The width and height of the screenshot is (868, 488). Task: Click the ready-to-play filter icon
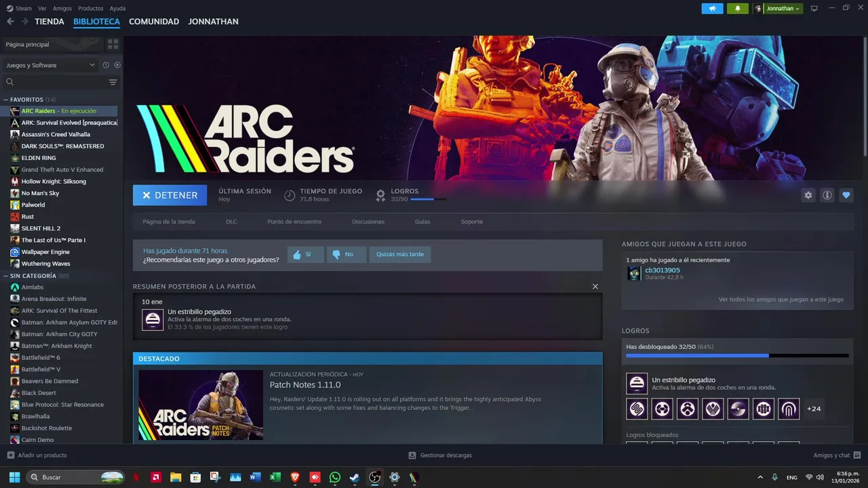click(117, 65)
